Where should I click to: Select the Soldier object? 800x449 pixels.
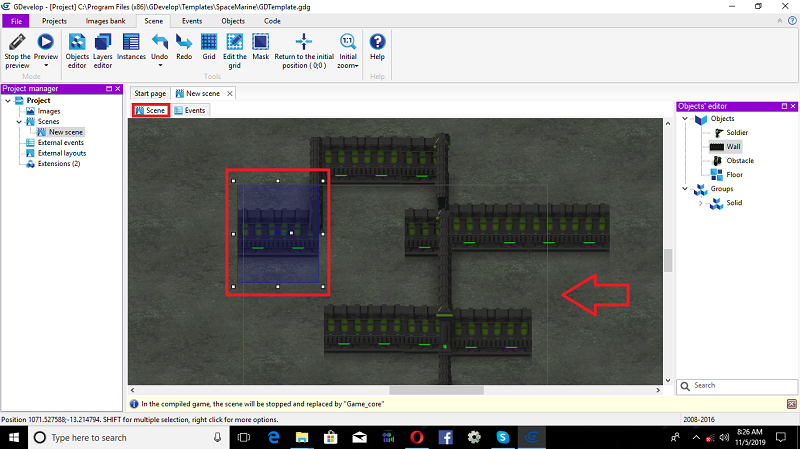737,133
